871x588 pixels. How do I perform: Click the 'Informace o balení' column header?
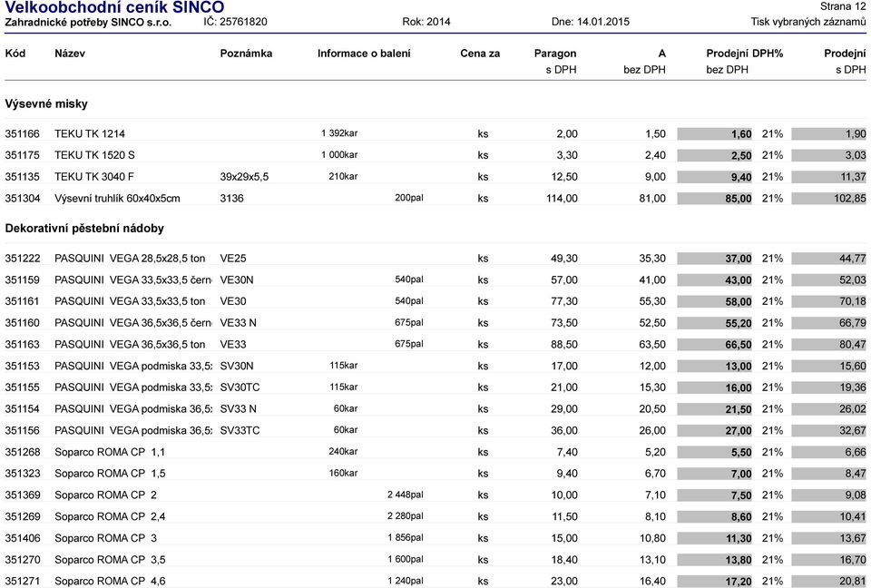(x=364, y=54)
